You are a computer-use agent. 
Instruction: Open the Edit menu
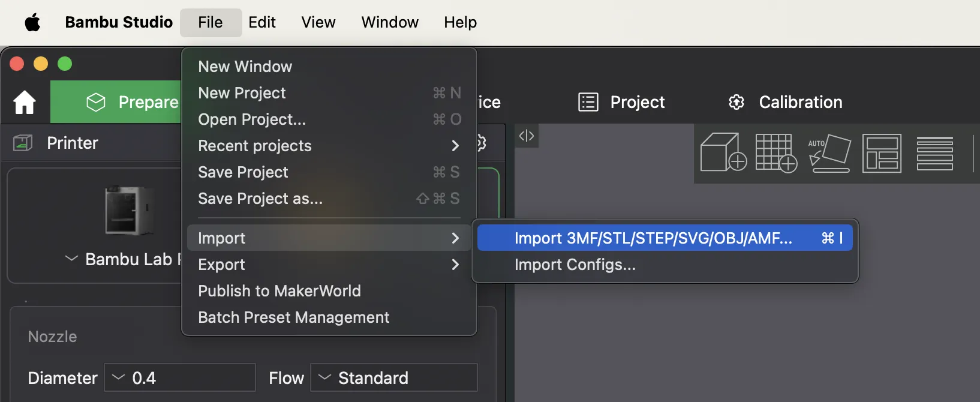(x=262, y=22)
